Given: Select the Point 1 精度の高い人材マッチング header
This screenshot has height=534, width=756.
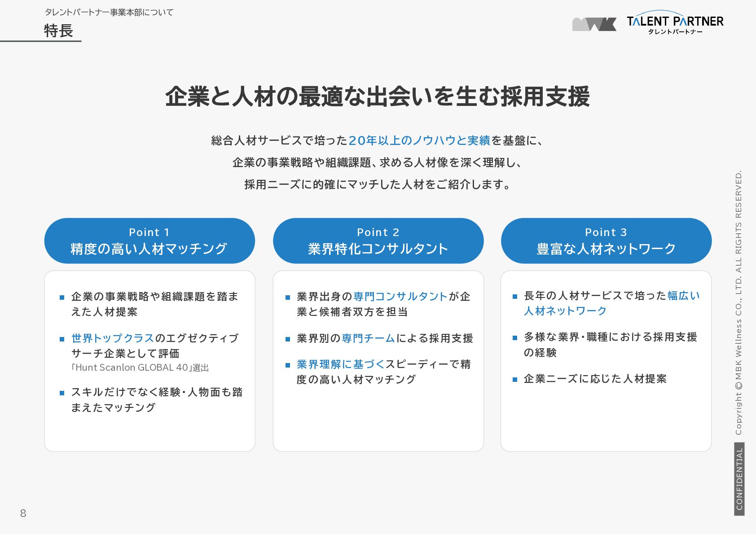Looking at the screenshot, I should [149, 241].
